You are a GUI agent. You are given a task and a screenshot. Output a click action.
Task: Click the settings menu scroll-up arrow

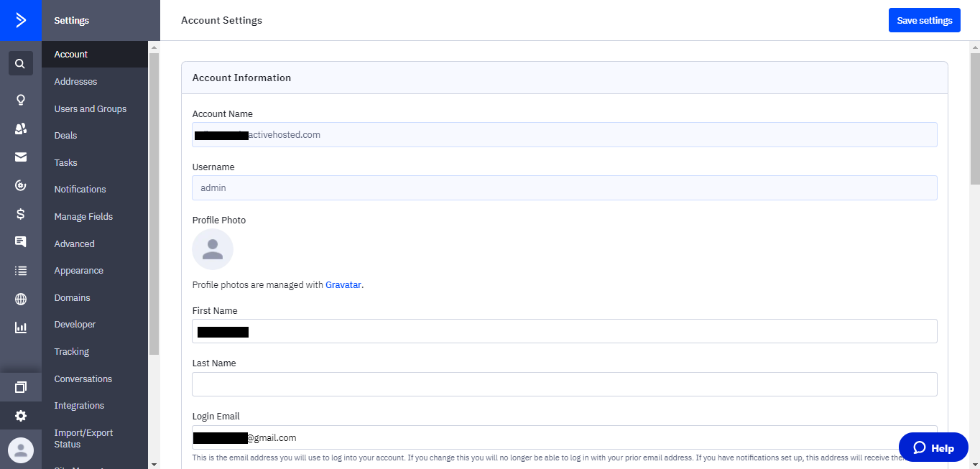point(154,47)
